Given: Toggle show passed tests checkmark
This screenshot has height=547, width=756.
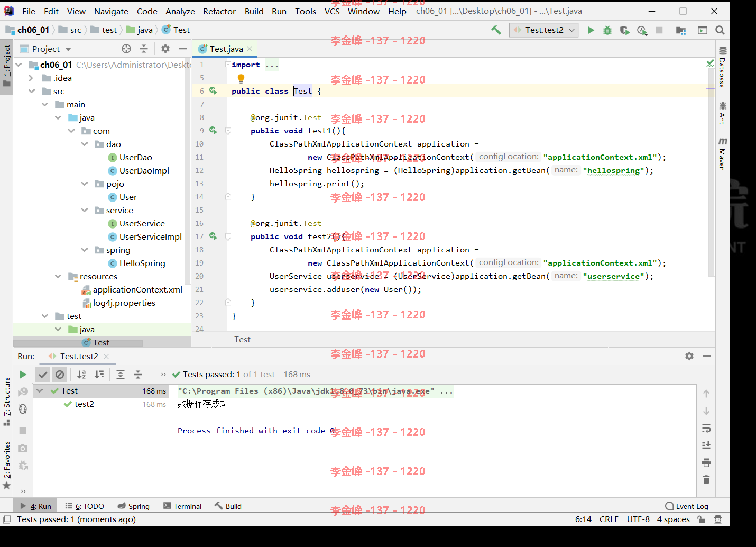Looking at the screenshot, I should pyautogui.click(x=43, y=375).
